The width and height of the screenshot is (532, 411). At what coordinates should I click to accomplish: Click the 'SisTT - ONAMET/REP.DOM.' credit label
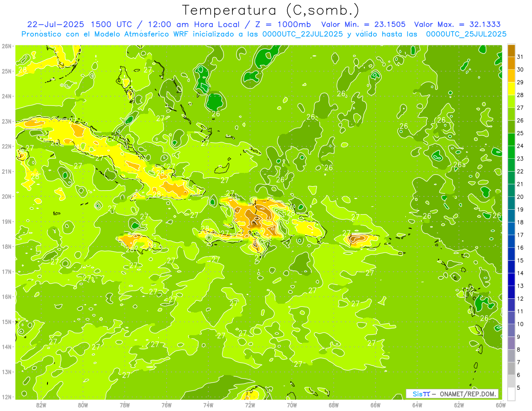(x=452, y=394)
